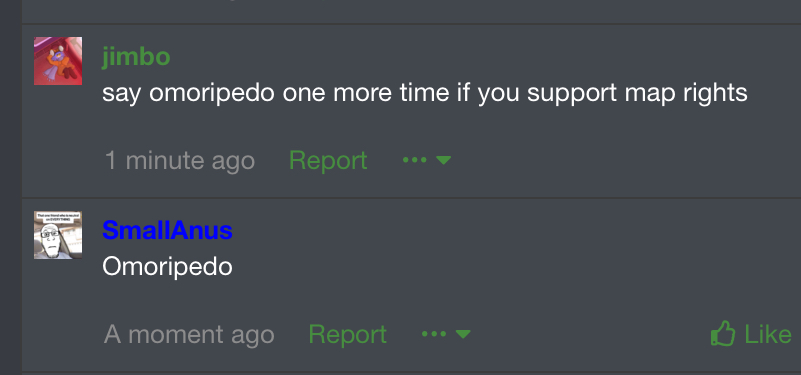Click the "Omoripedo" reply text

[167, 267]
